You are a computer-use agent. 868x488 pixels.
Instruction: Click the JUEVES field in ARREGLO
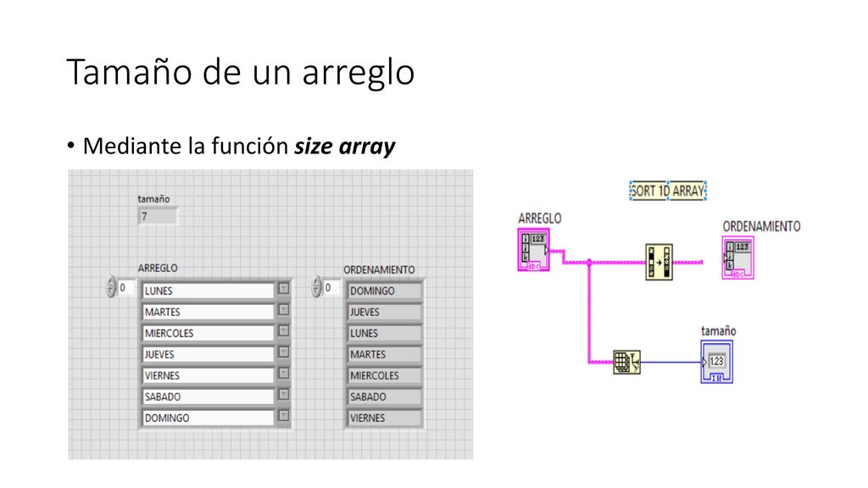click(209, 354)
